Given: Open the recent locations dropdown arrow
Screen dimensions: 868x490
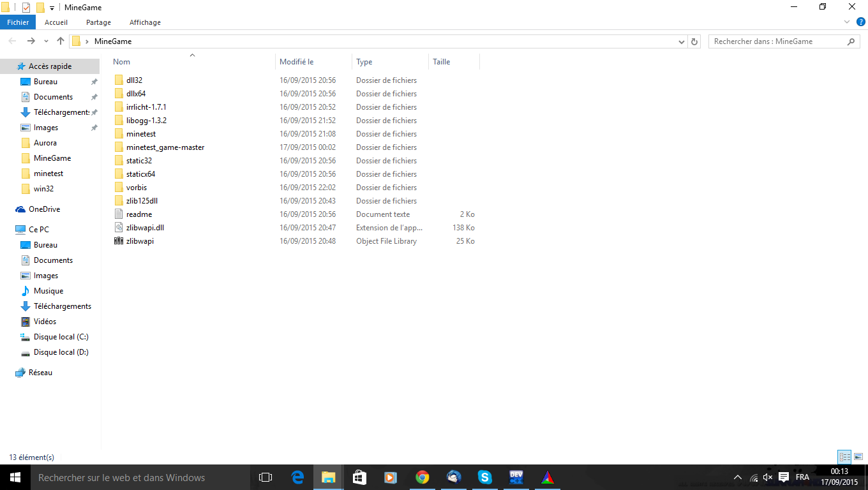Looking at the screenshot, I should tap(46, 41).
